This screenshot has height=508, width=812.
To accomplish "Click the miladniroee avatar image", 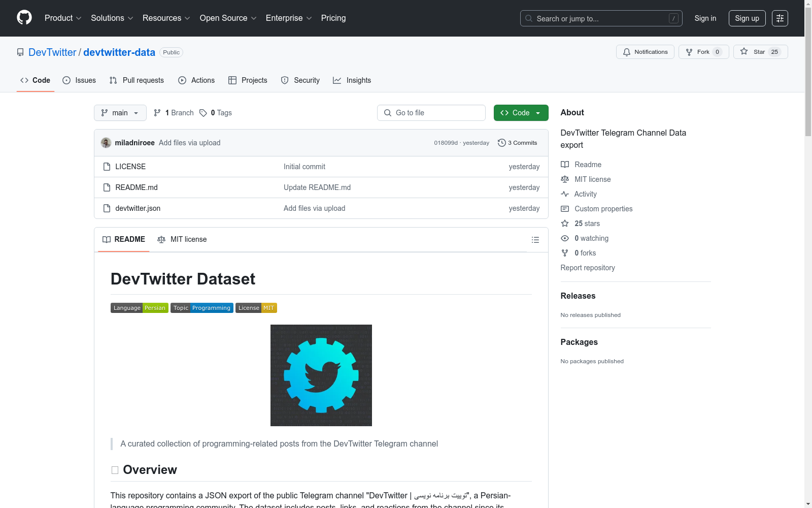I will tap(106, 143).
